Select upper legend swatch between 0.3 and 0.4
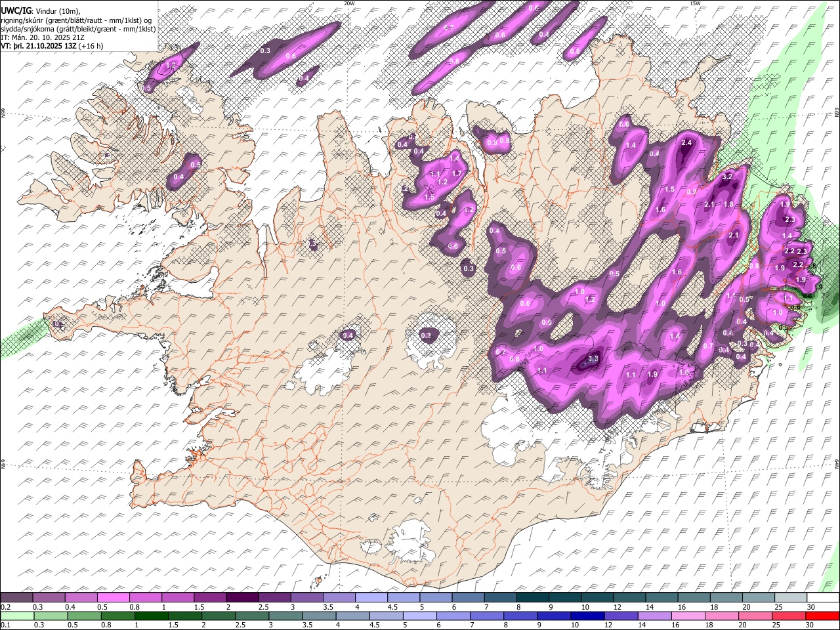This screenshot has width=840, height=630. coord(49,597)
